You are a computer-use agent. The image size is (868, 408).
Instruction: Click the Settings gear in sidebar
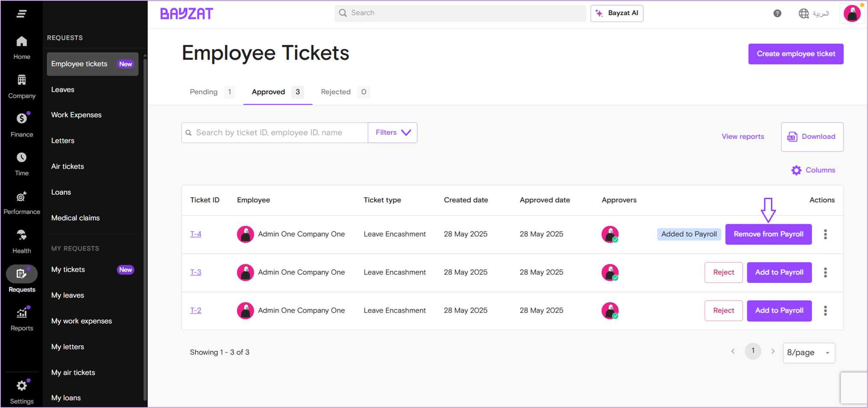(x=21, y=386)
